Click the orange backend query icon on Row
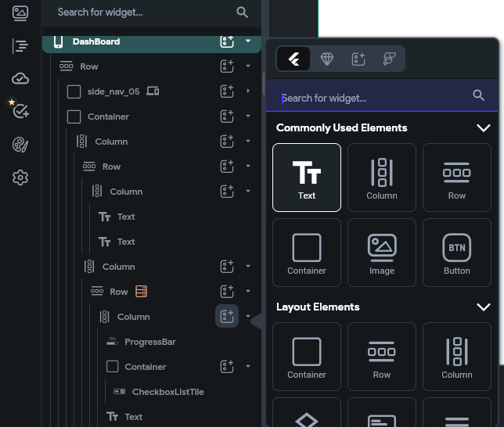 point(141,292)
